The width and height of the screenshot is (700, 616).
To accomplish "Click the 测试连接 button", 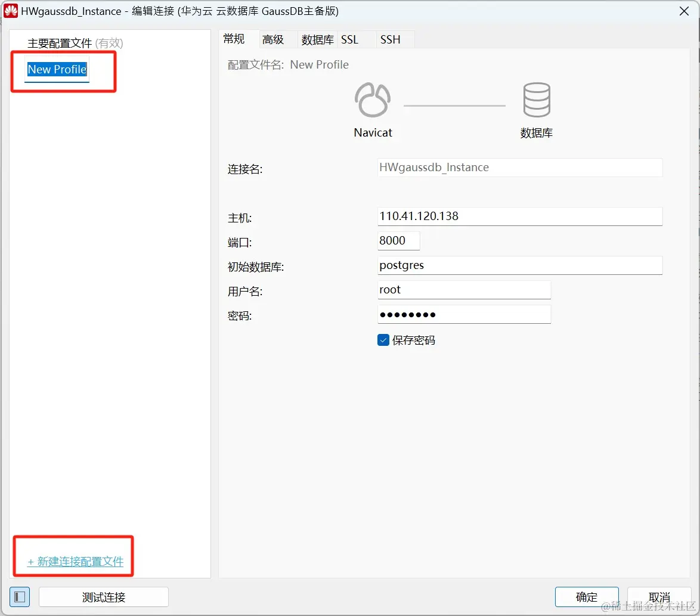I will (x=104, y=597).
